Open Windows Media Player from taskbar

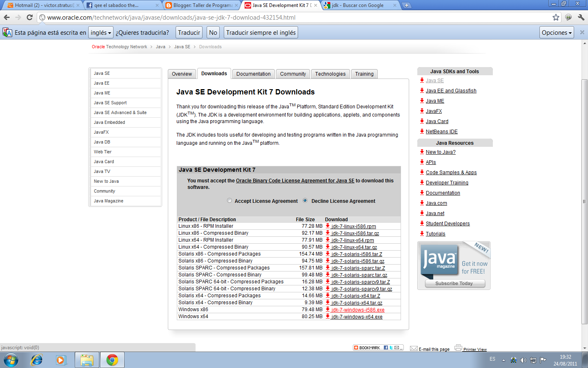click(61, 360)
